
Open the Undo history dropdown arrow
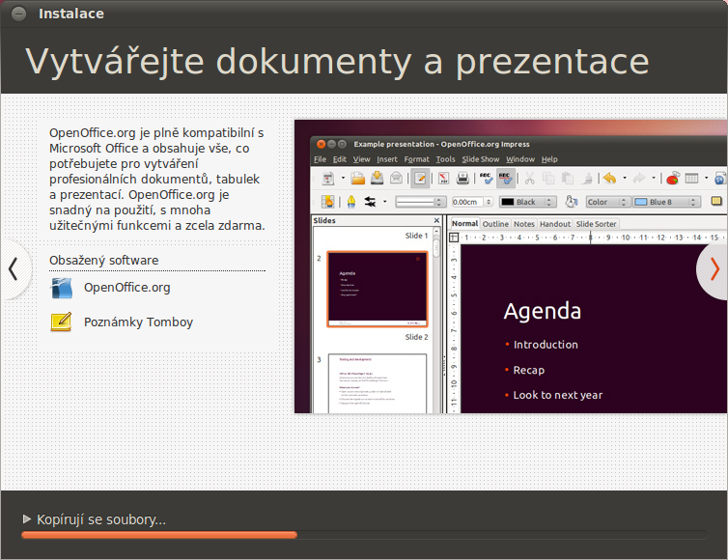point(625,178)
